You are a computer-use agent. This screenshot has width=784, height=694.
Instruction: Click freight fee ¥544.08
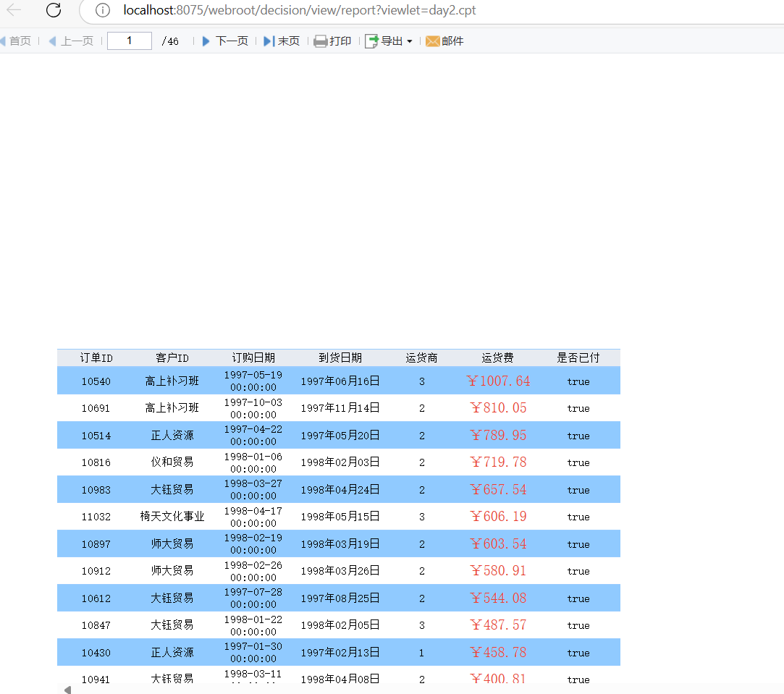click(498, 598)
